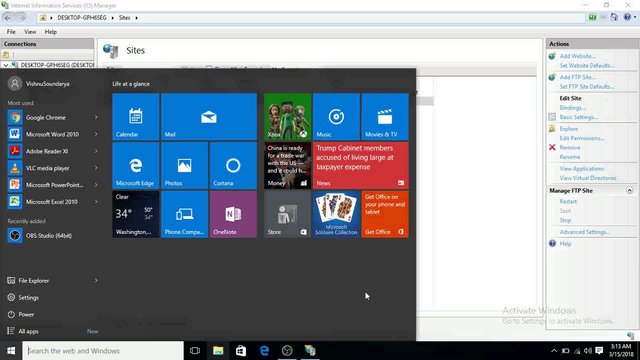The height and width of the screenshot is (360, 640).
Task: Collapse DESKTOP-GPH6SEG node in Connections tree
Action: tap(5, 65)
